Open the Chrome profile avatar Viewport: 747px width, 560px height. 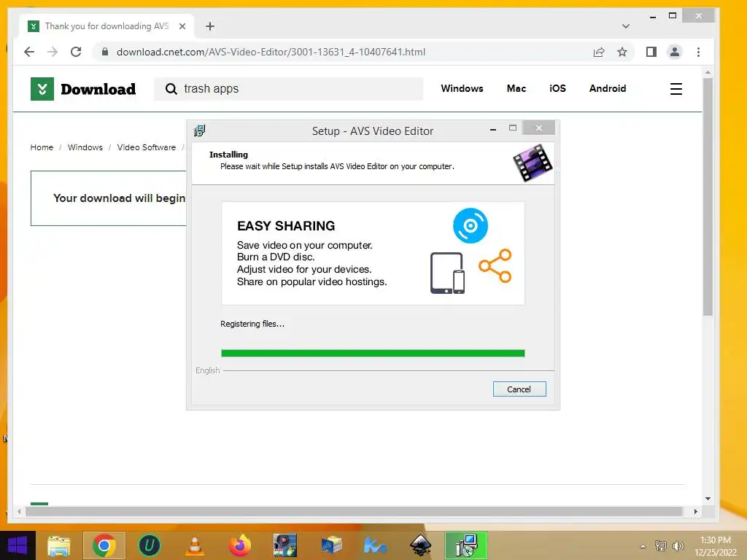point(675,52)
